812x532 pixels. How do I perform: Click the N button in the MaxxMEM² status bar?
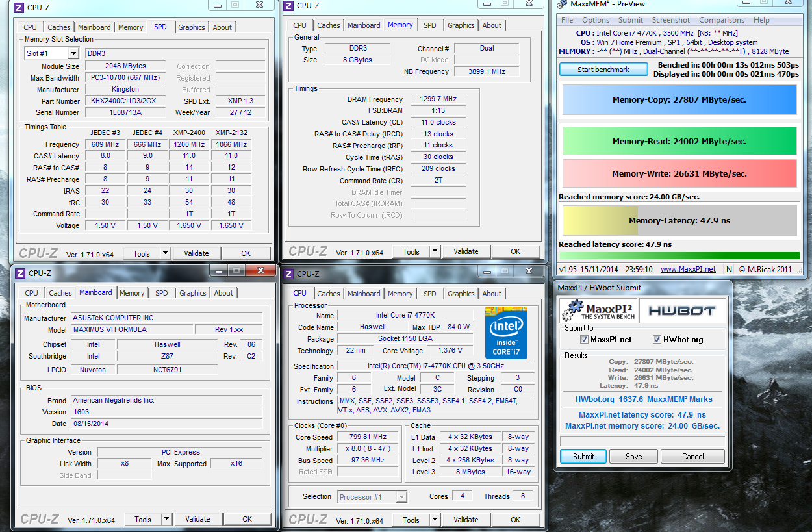pyautogui.click(x=729, y=269)
